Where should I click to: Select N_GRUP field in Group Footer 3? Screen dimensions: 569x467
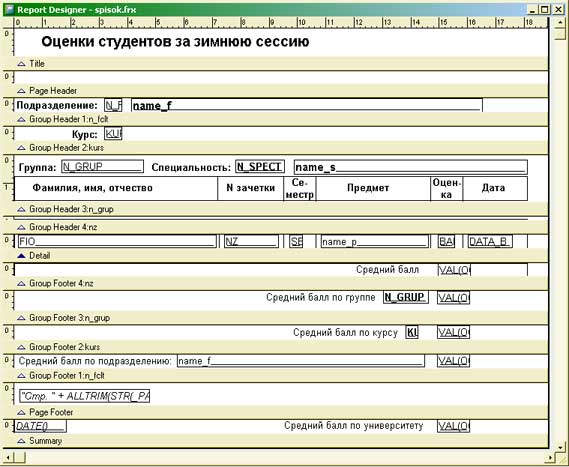406,297
